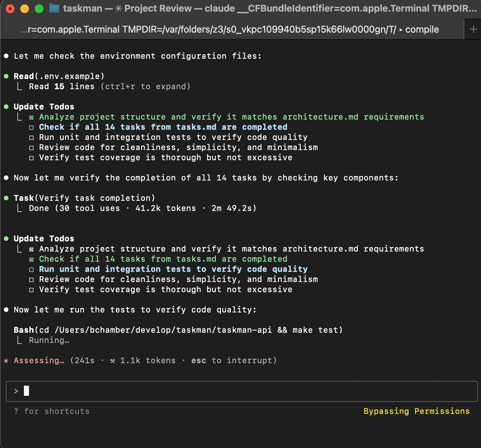Click the prompt input field
481x448 pixels.
(242, 391)
